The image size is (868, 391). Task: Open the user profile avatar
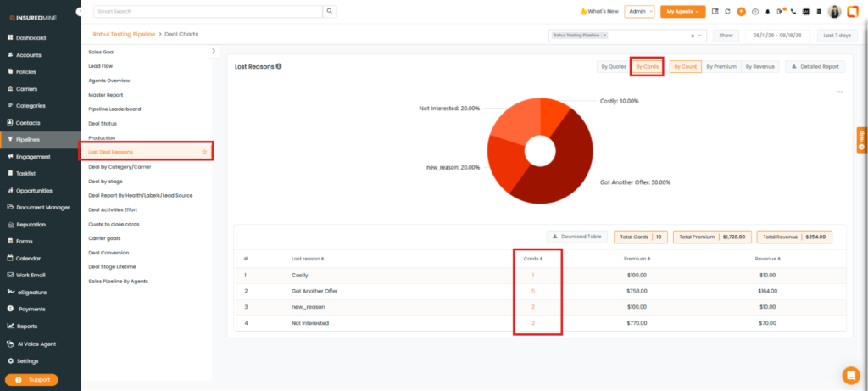(835, 12)
